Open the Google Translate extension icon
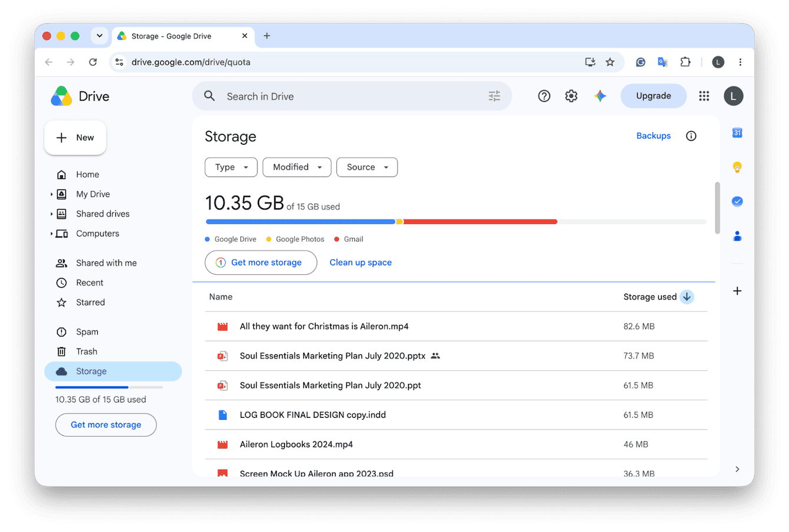Viewport: 789px width, 532px height. pyautogui.click(x=663, y=62)
